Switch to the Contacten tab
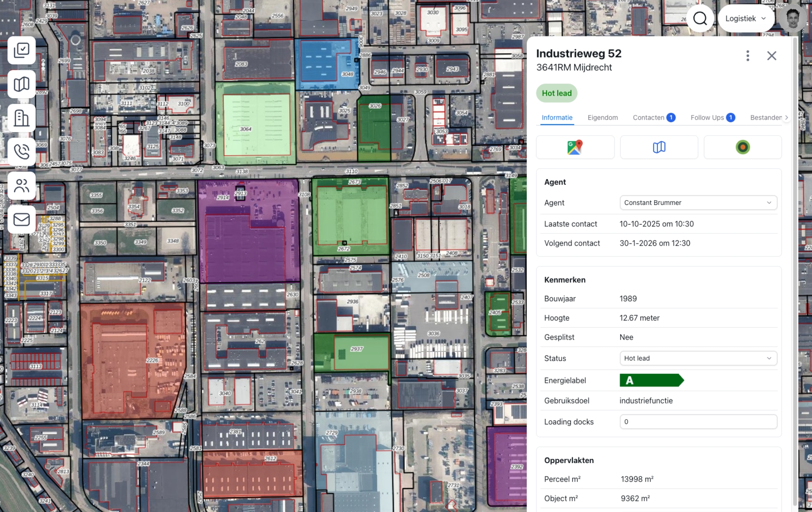This screenshot has height=512, width=812. 654,117
